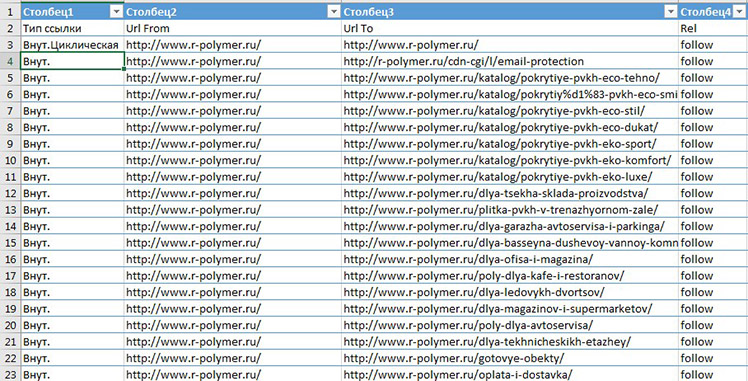Select the 'Внут.Циклическая' cell
This screenshot has height=381, width=748.
tap(72, 45)
